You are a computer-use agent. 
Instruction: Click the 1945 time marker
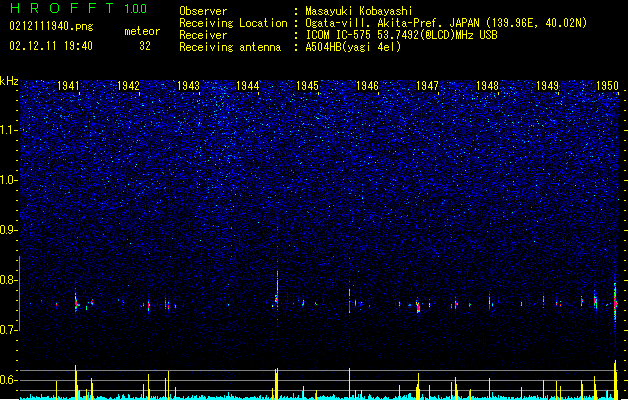(308, 85)
